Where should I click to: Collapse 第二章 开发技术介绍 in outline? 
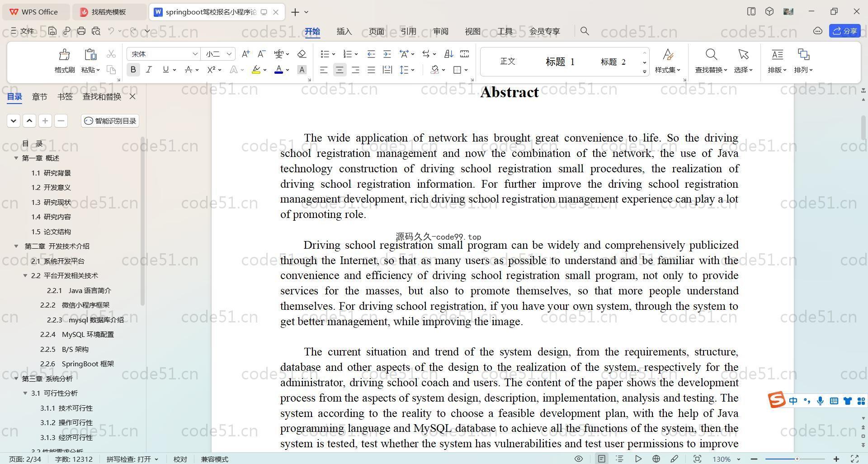tap(16, 246)
